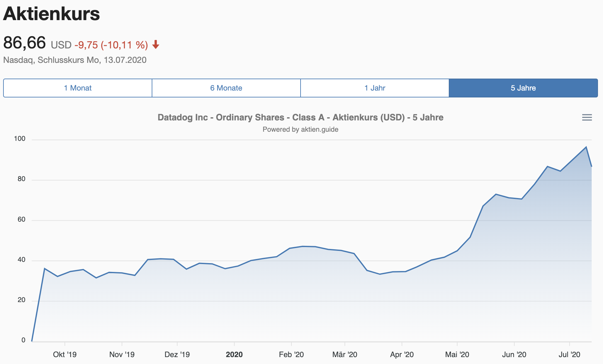
Task: Select the 1 Jahr time range
Action: pos(375,88)
